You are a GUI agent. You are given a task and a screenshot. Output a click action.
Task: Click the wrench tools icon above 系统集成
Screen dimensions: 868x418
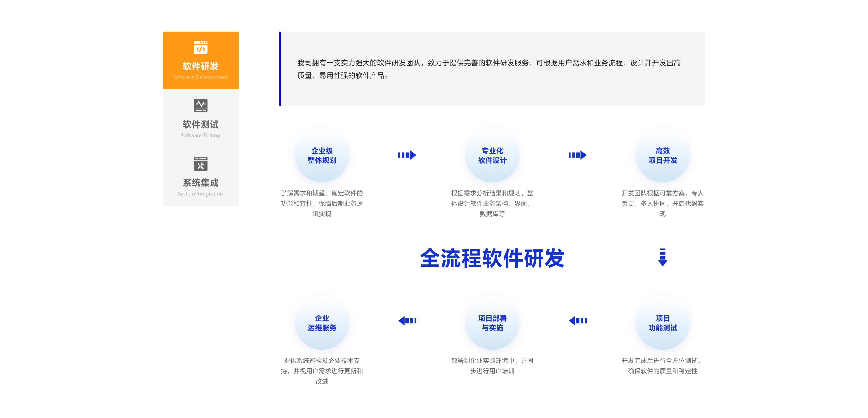click(200, 164)
